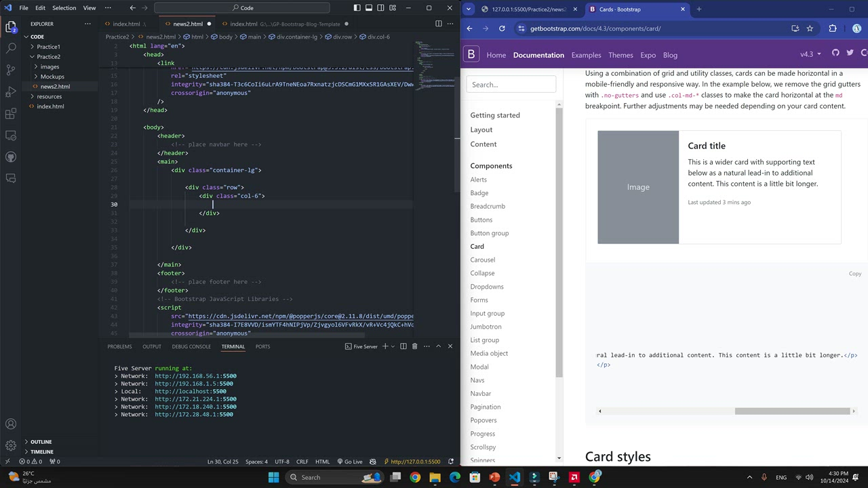Open Edit menu in VS Code

pyautogui.click(x=41, y=8)
